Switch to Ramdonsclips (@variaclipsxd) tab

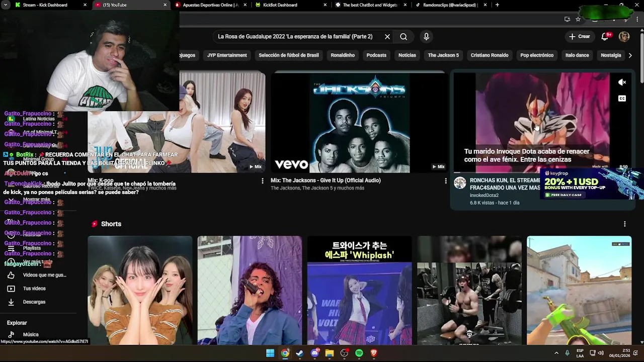tap(451, 5)
